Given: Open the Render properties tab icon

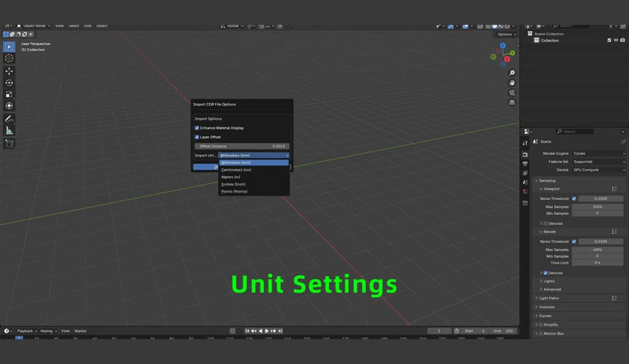Looking at the screenshot, I should coord(525,154).
